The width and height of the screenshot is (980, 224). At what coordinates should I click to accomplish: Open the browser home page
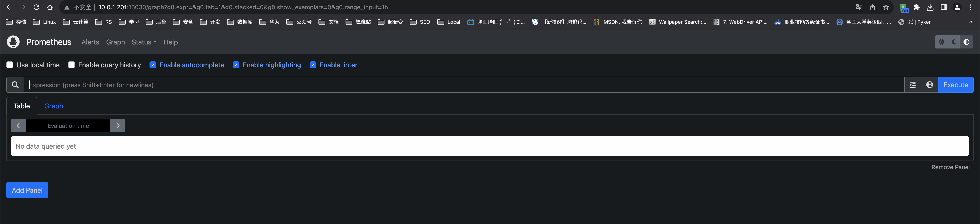tap(50, 7)
